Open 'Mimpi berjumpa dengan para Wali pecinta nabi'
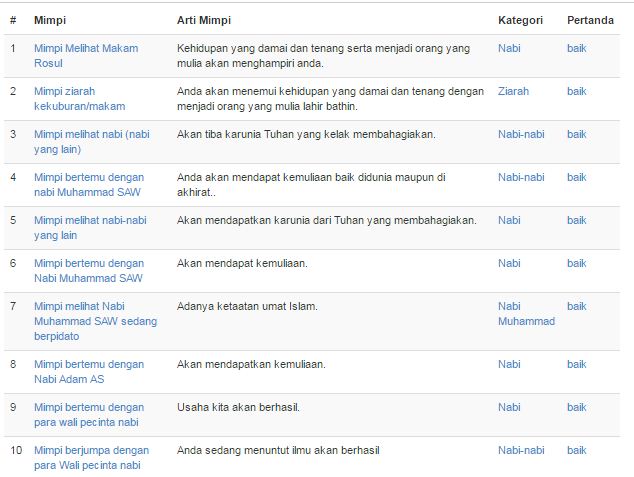This screenshot has height=477, width=634. 91,458
